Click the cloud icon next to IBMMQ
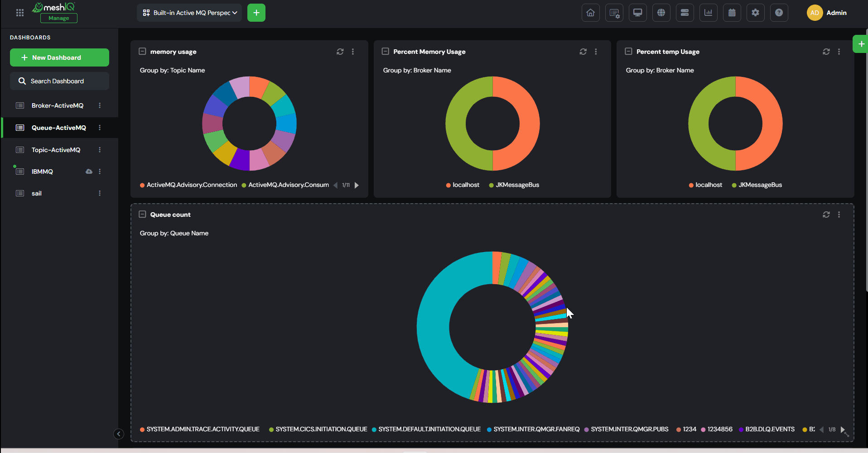The image size is (868, 453). [x=89, y=172]
